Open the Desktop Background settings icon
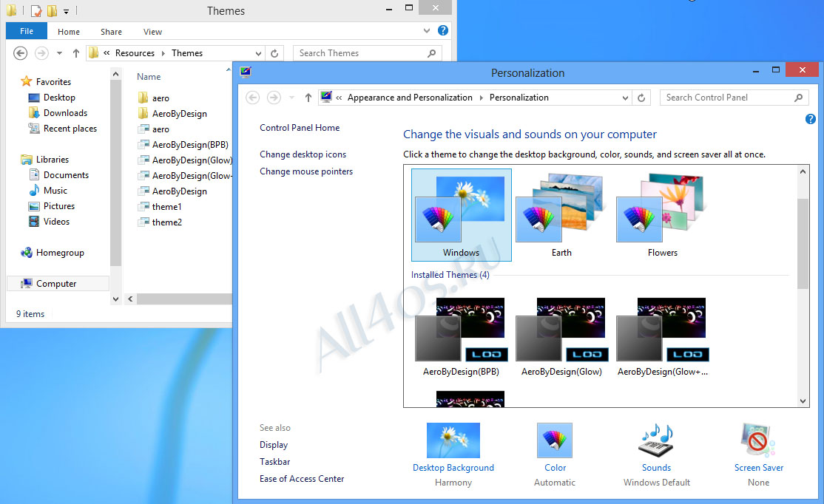 point(453,440)
